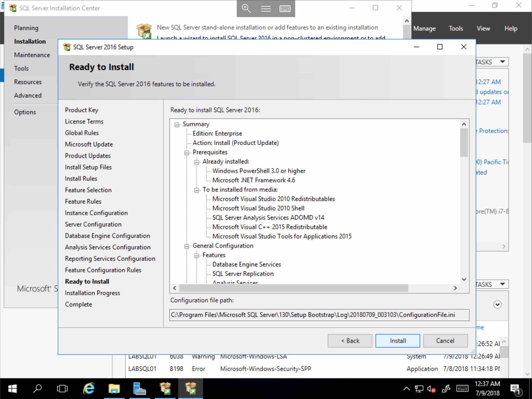Click the Configuration file path field
Image resolution: width=532 pixels, height=399 pixels.
point(319,315)
